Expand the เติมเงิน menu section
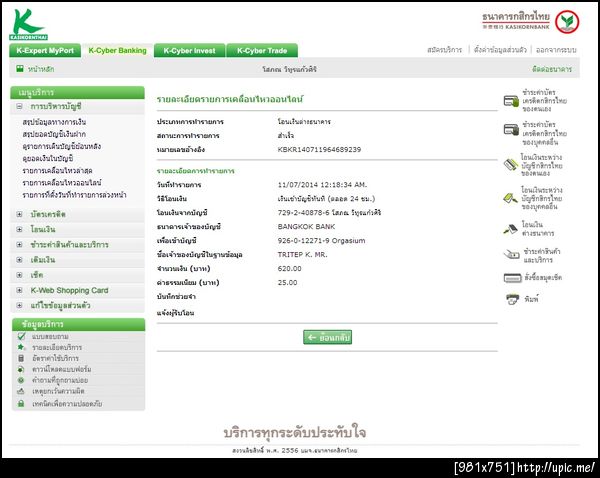 click(x=19, y=260)
